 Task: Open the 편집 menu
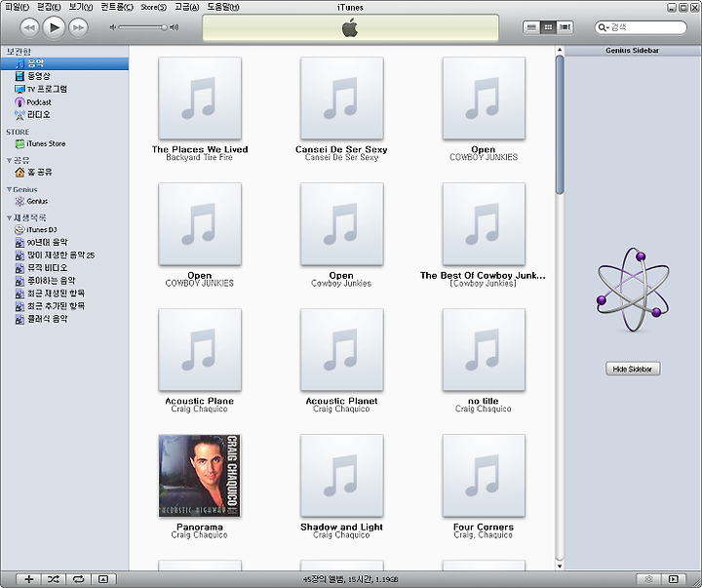(49, 7)
